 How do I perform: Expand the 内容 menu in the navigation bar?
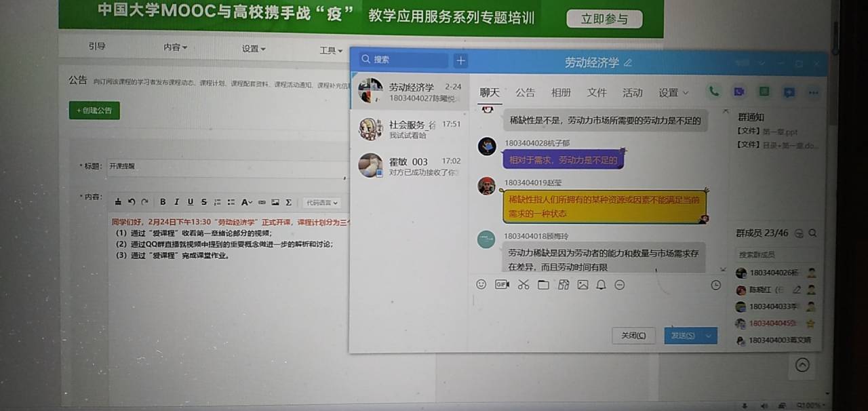coord(175,47)
